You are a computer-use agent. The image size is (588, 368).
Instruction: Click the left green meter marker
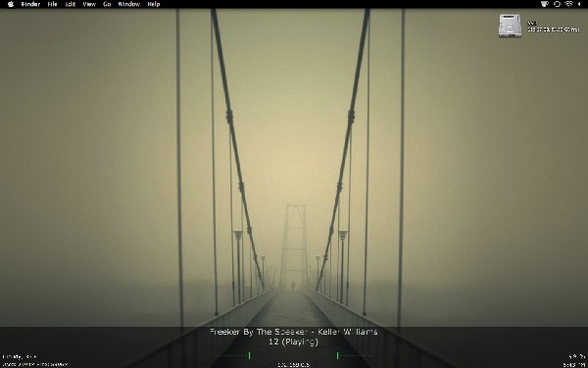pyautogui.click(x=249, y=355)
